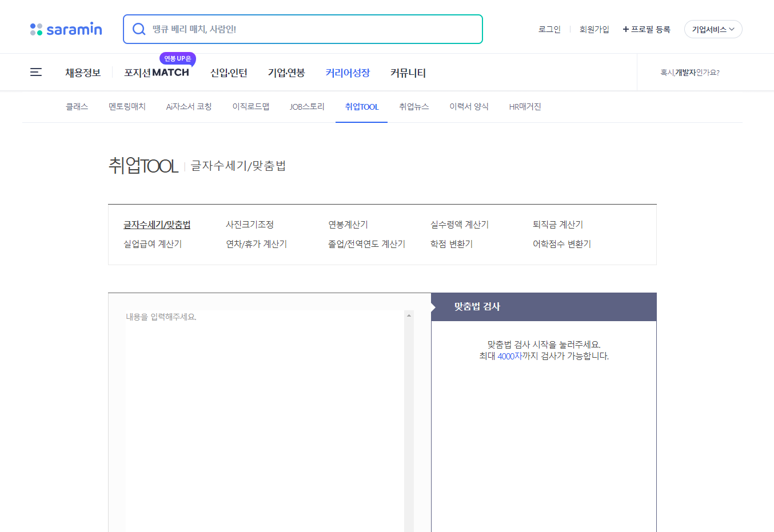774x532 pixels.
Task: Open the 채용정보 menu
Action: [84, 73]
